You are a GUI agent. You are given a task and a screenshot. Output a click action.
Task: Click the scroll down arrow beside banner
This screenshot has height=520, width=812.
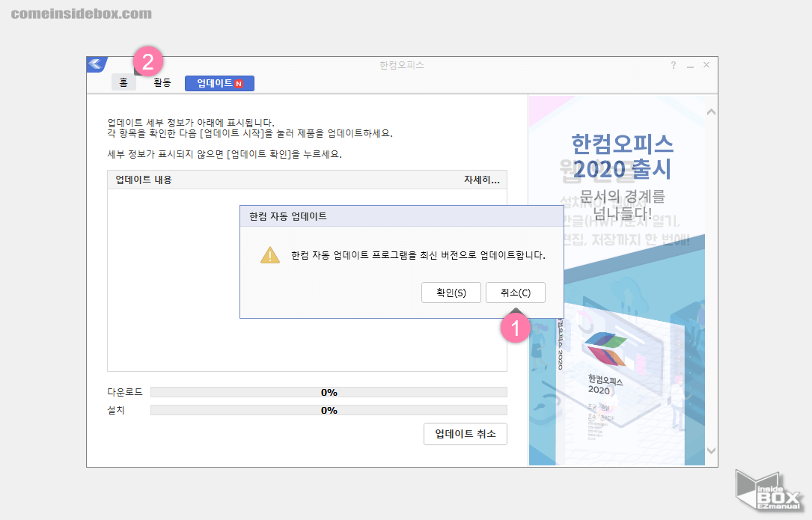coord(712,450)
